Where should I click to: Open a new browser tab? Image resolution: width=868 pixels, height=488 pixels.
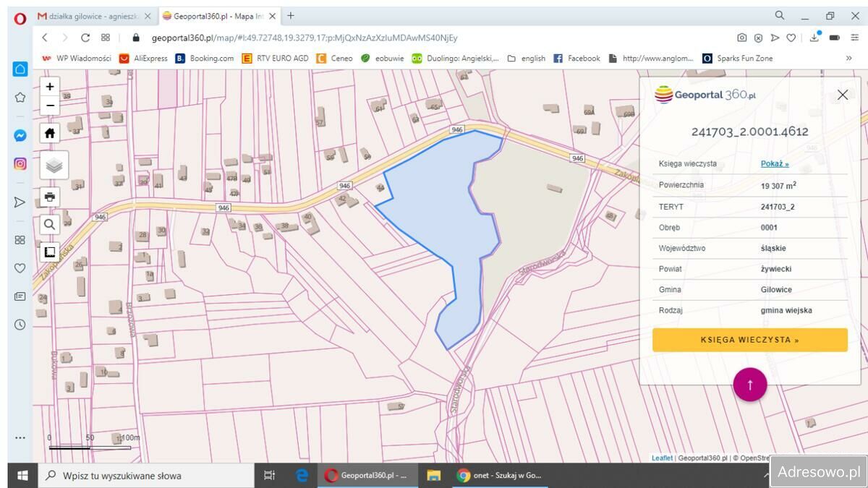pyautogui.click(x=291, y=16)
